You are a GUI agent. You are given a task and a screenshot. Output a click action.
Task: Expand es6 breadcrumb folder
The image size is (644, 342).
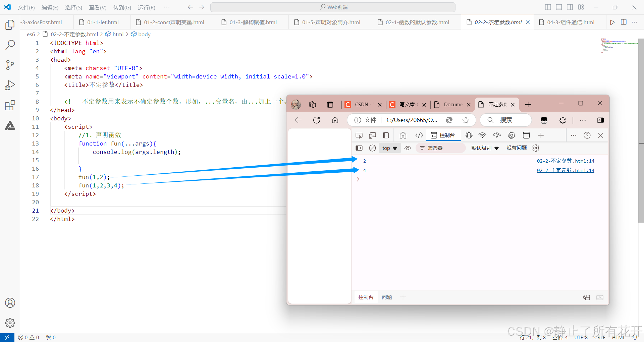[31, 34]
